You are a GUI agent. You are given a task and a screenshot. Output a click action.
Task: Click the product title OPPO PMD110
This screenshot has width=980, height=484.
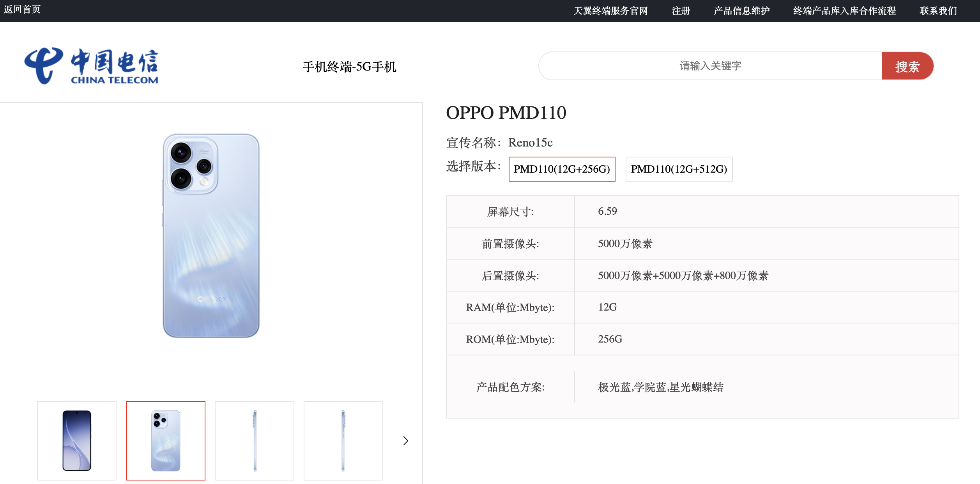pyautogui.click(x=507, y=113)
